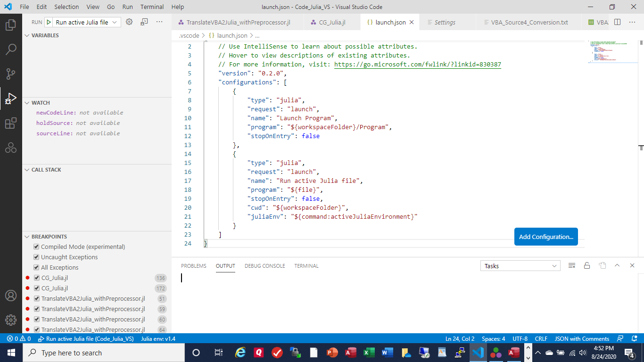Viewport: 644px width, 362px height.
Task: Open the Extensions sidebar icon
Action: click(10, 123)
